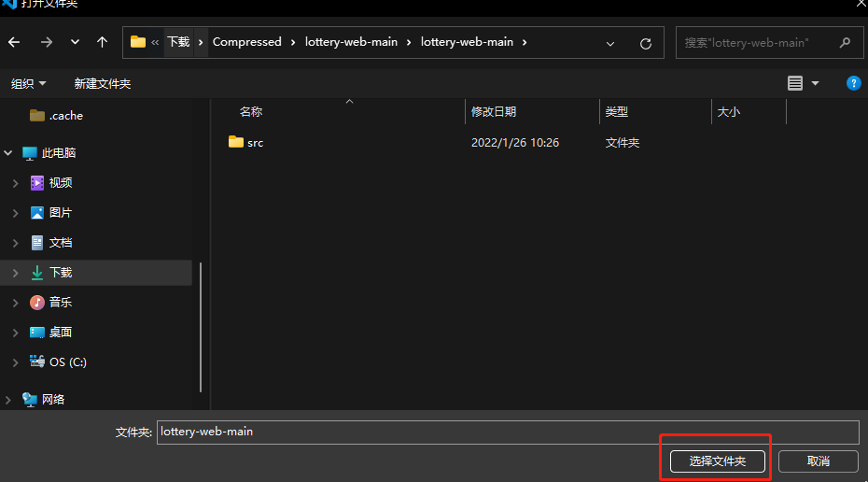Open address bar history dropdown
The height and width of the screenshot is (482, 868).
point(610,43)
